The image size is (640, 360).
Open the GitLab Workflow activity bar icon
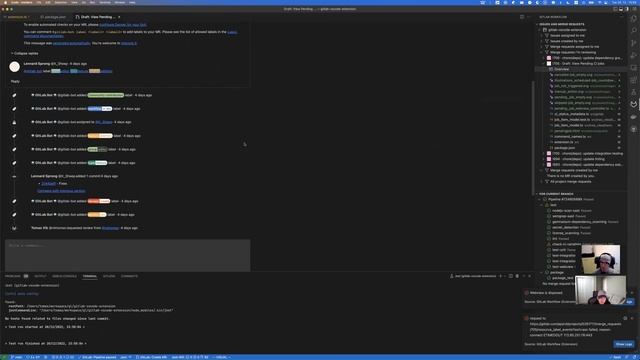[633, 104]
